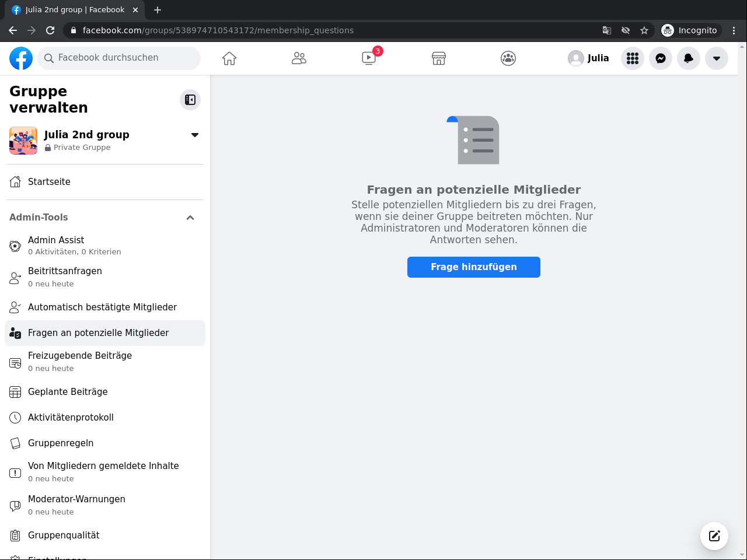Open Gruppenregeln in the sidebar

point(105,443)
